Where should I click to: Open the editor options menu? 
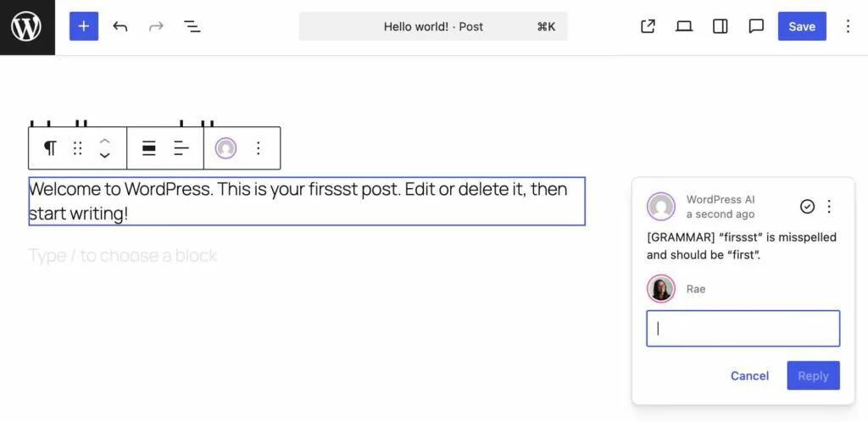(x=848, y=26)
